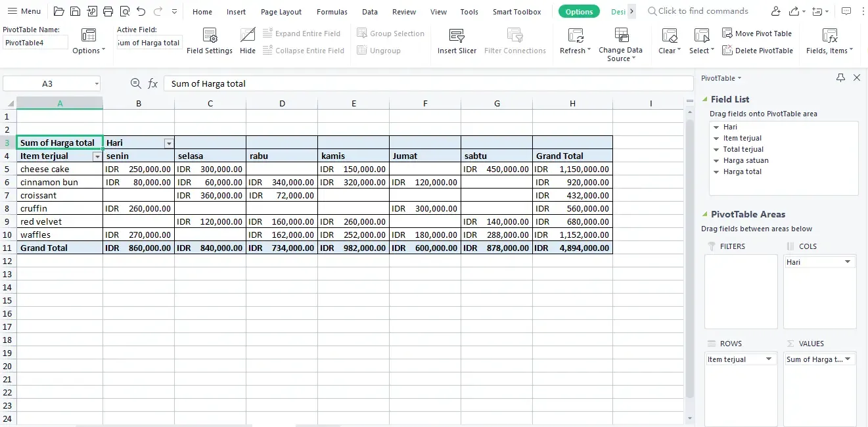Expand the entire active field
This screenshot has width=868, height=427.
tap(302, 33)
